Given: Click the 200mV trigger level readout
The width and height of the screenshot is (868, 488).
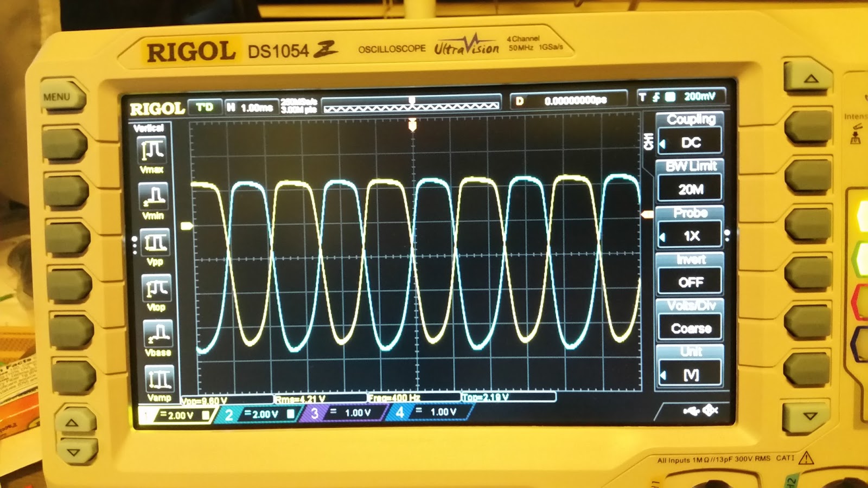Looking at the screenshot, I should point(699,97).
